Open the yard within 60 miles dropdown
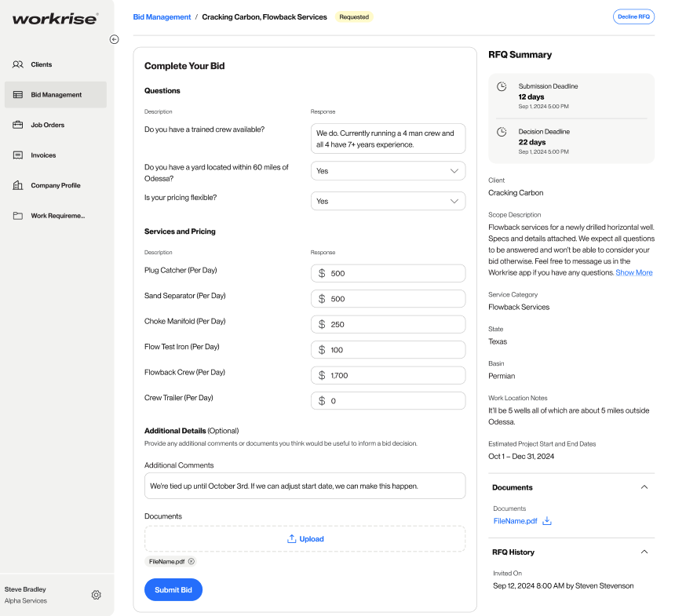Screen dimensions: 675x616 pyautogui.click(x=388, y=171)
